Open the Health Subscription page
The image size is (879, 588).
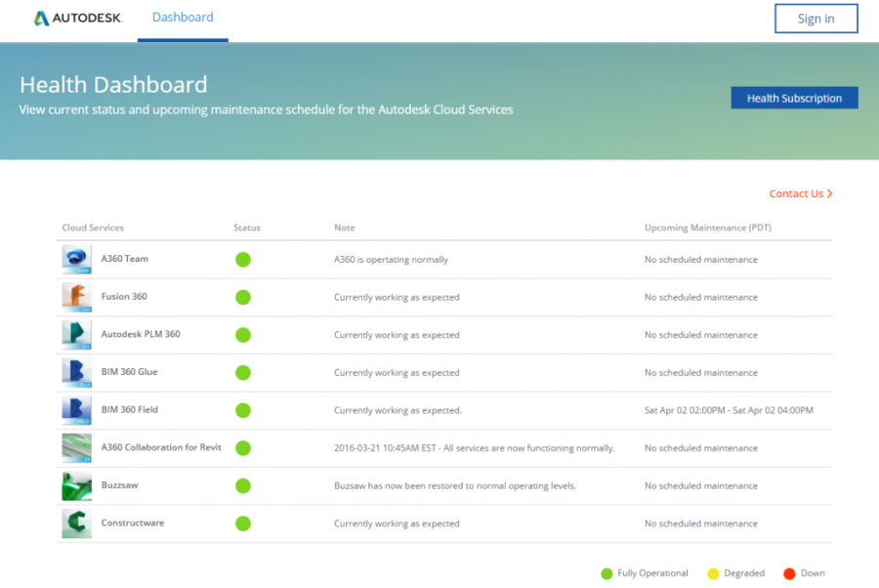(794, 98)
